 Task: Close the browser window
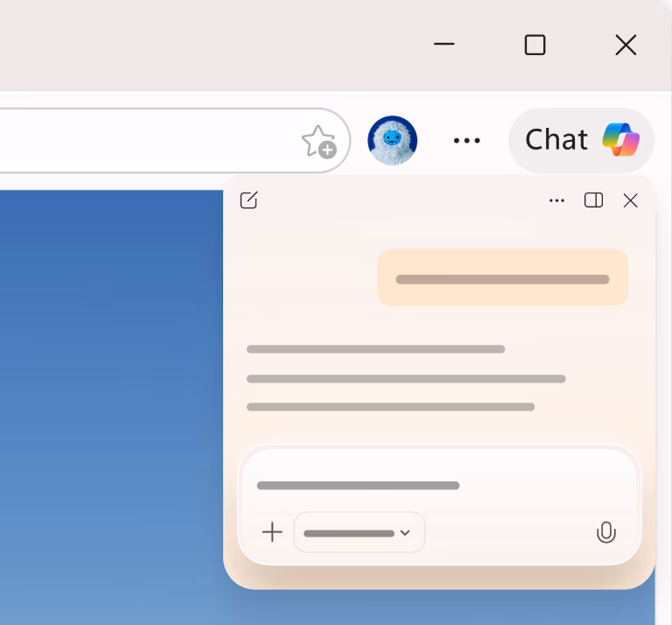coord(626,45)
